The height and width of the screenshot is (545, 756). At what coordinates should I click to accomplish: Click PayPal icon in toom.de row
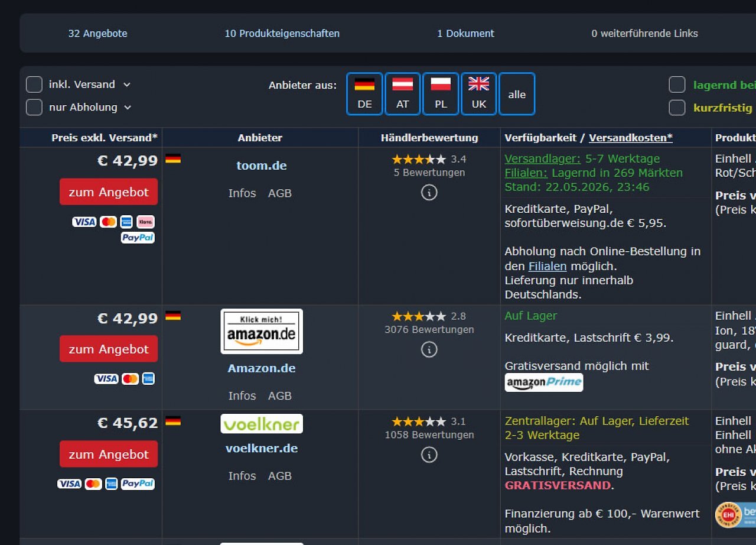click(x=138, y=238)
